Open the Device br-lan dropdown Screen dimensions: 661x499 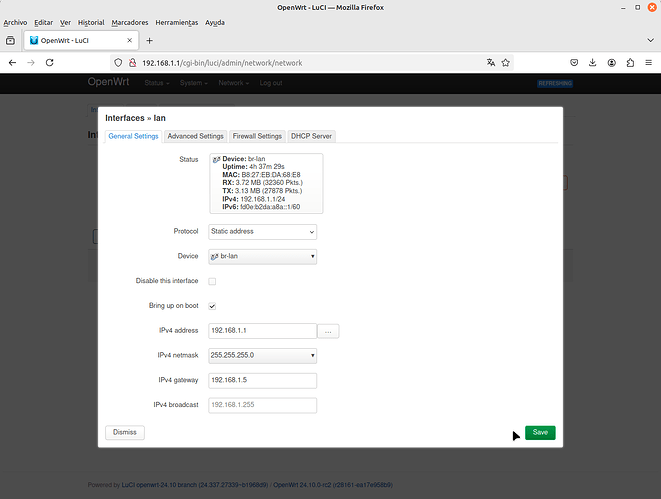262,256
